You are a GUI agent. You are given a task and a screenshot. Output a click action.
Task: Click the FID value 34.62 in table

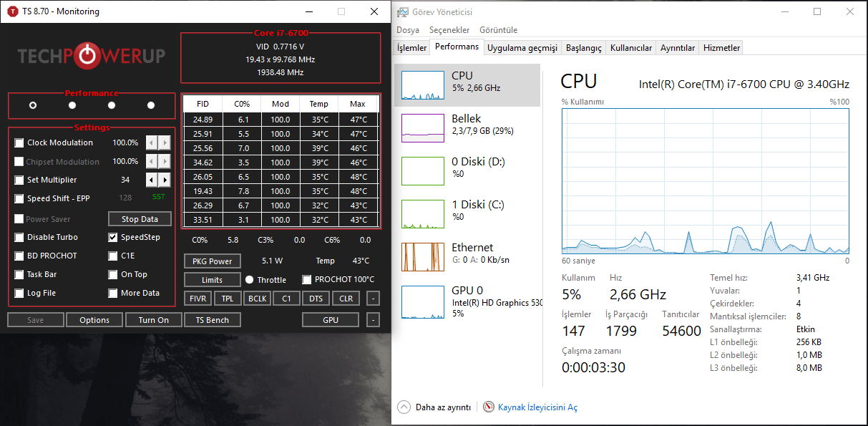tap(203, 163)
